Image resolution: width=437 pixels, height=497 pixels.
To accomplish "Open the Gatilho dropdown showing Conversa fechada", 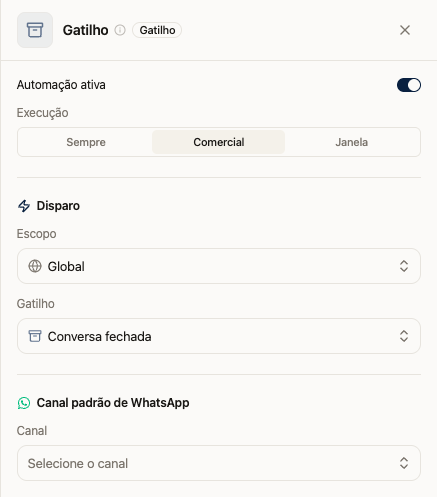I will (219, 336).
